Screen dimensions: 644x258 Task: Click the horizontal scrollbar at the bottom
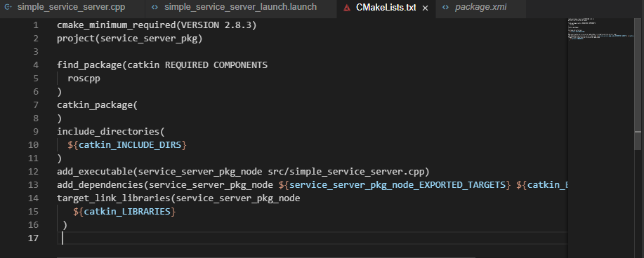[265, 257]
